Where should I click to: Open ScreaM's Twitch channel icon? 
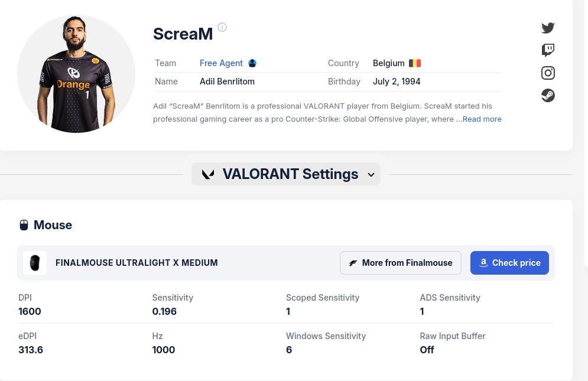pos(548,50)
